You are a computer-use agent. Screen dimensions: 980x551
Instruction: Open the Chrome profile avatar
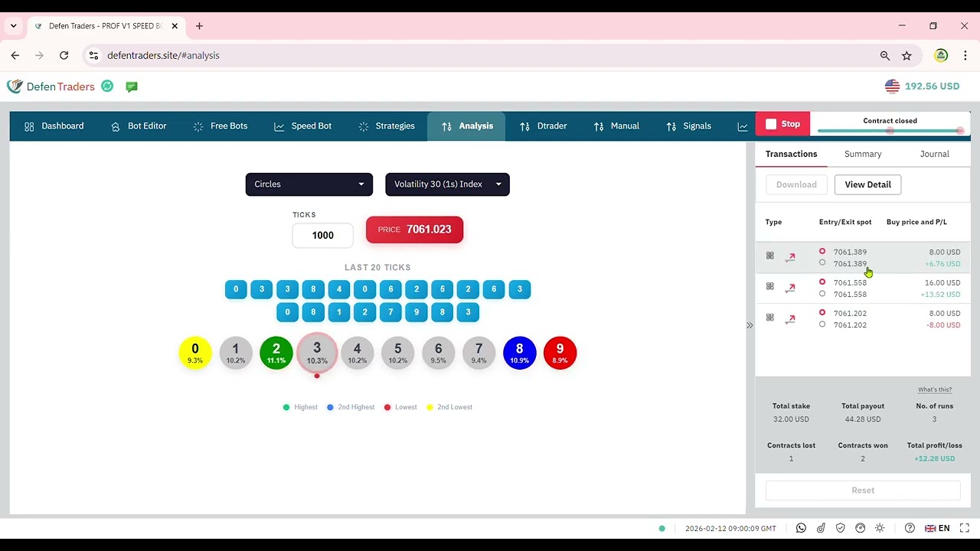tap(941, 55)
